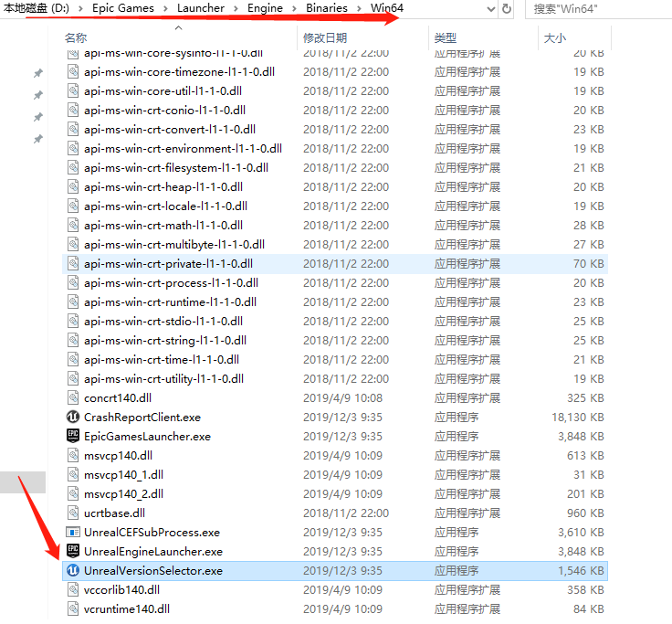Click the vcruntime140.dll file icon
The height and width of the screenshot is (624, 672).
(x=73, y=609)
